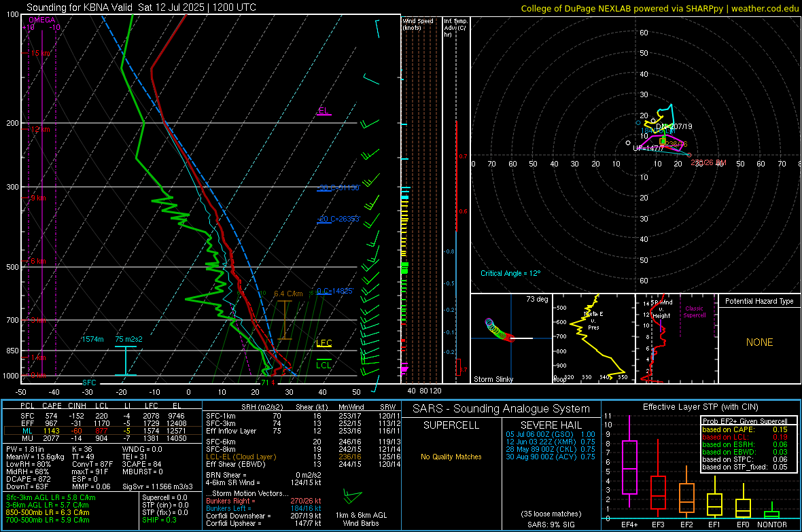Select the MU parcel row in the table
This screenshot has height=532, width=802.
point(103,438)
